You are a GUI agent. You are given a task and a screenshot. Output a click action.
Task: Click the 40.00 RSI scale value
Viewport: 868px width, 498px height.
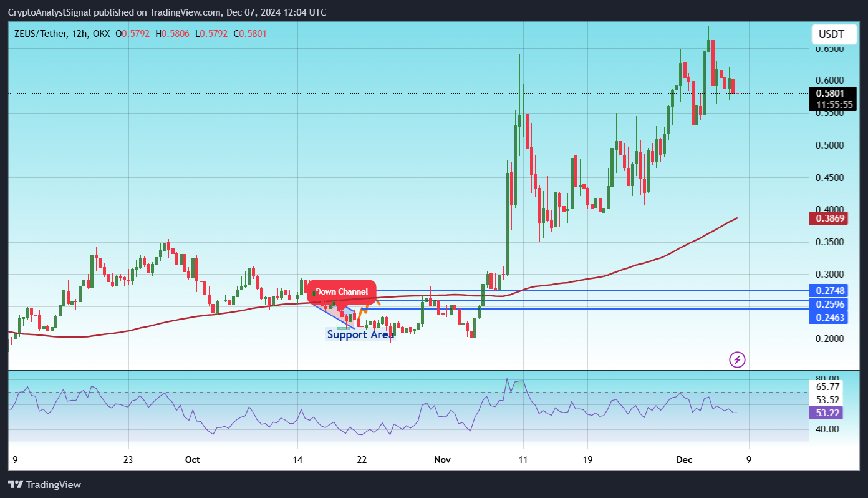pos(829,429)
